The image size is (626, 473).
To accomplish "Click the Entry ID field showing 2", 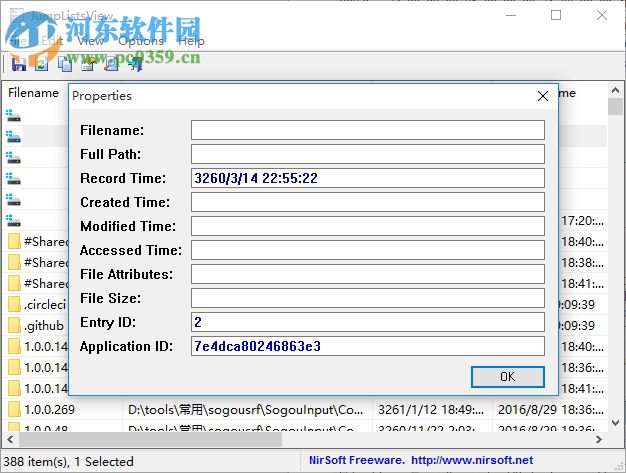I will (368, 322).
